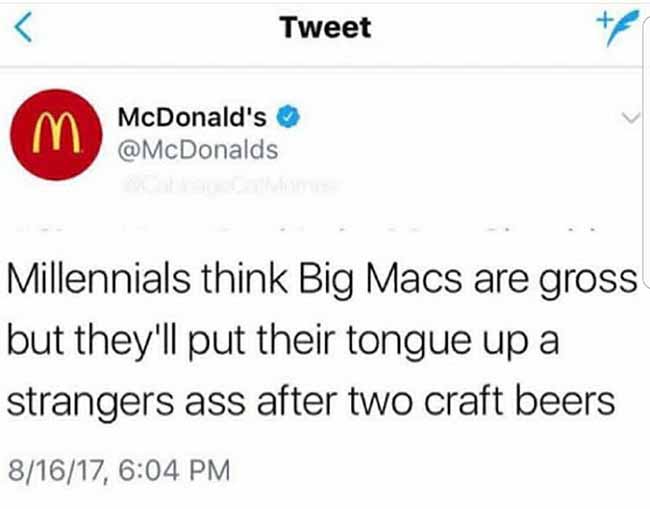This screenshot has height=509, width=650.
Task: Click the words 'Big Macs' in the tweet
Action: (x=380, y=280)
